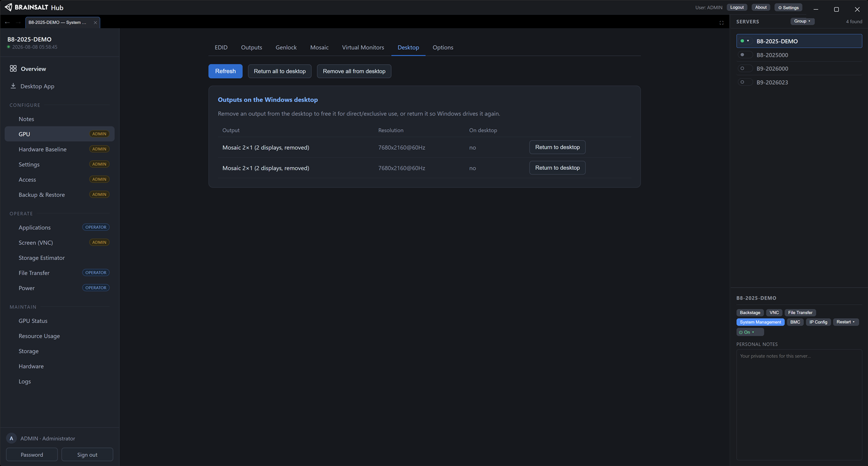Open Notes in the sidebar

[60, 119]
